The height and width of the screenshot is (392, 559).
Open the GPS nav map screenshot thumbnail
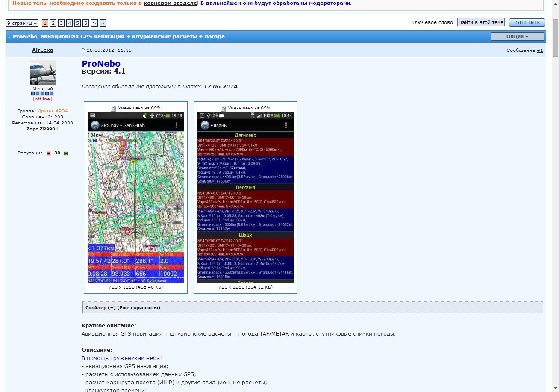tap(135, 197)
